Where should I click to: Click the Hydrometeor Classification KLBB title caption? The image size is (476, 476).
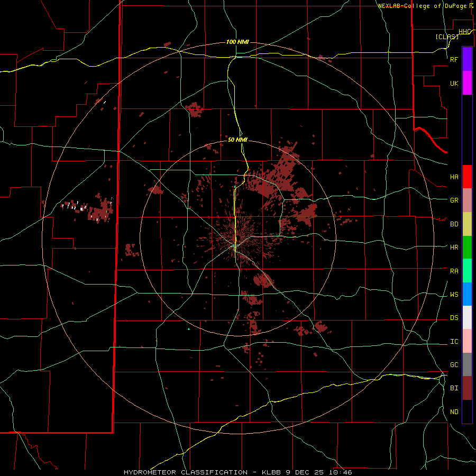coord(237,472)
